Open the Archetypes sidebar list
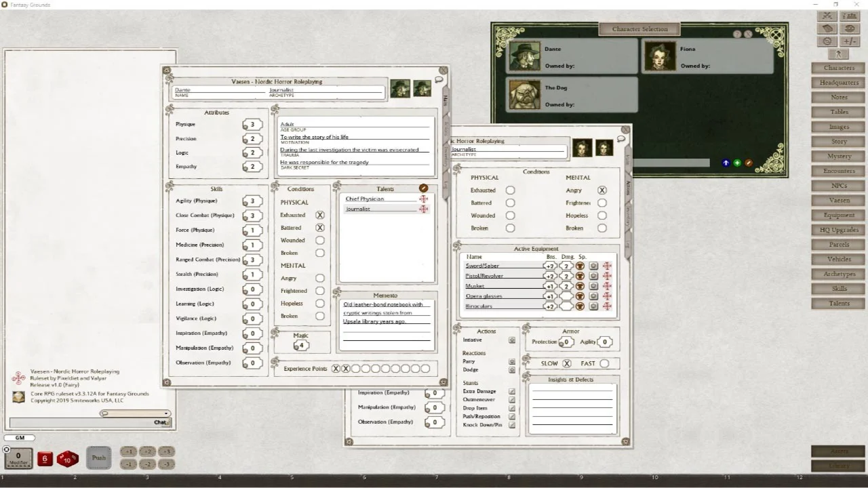This screenshot has width=868, height=488. tap(838, 274)
